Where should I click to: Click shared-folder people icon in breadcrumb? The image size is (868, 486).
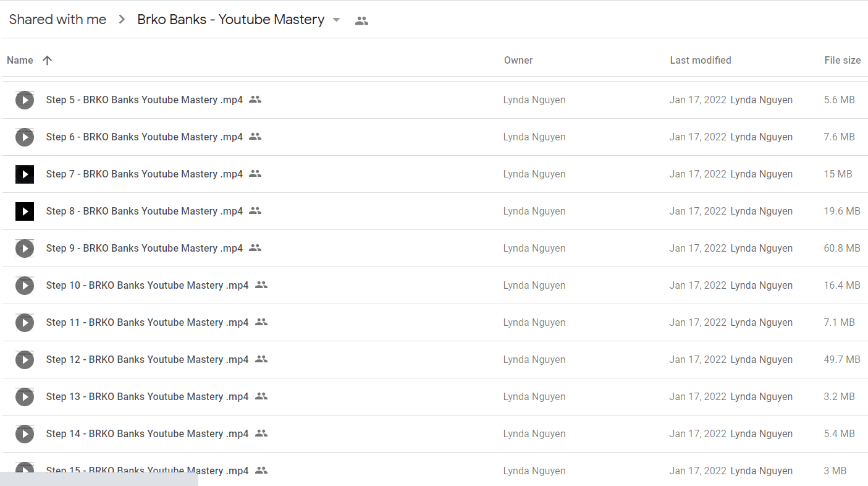coord(361,20)
